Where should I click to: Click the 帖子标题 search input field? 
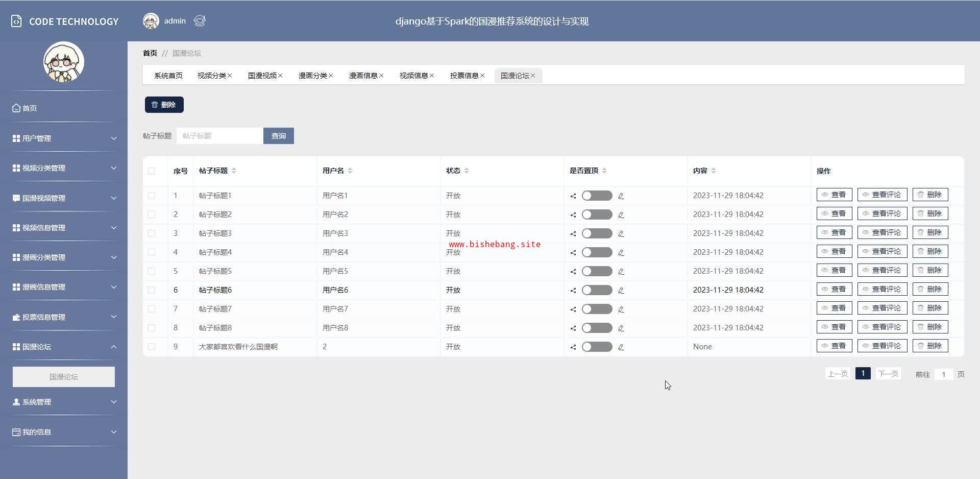click(219, 136)
